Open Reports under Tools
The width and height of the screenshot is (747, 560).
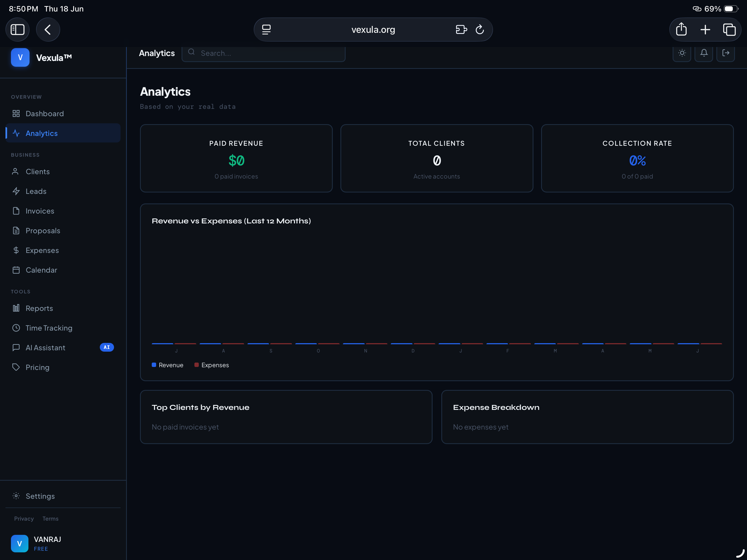click(x=63, y=308)
